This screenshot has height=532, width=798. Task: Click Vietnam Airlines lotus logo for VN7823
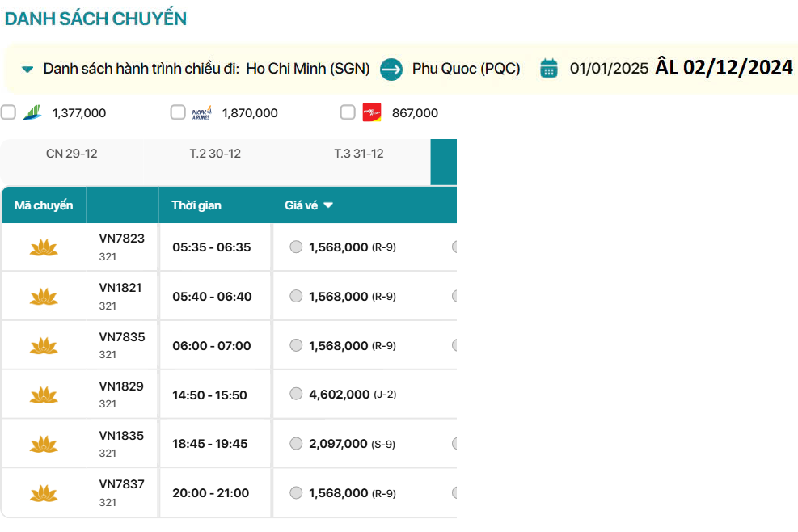tap(44, 247)
